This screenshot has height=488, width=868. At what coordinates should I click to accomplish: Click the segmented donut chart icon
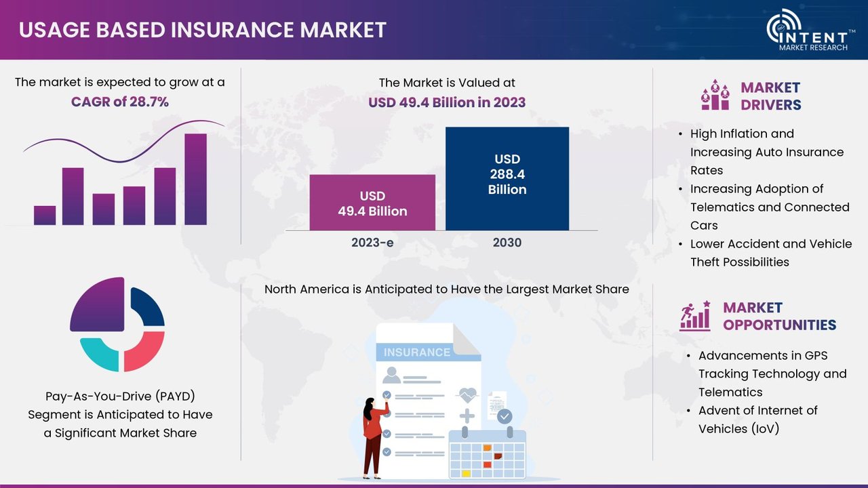117,324
